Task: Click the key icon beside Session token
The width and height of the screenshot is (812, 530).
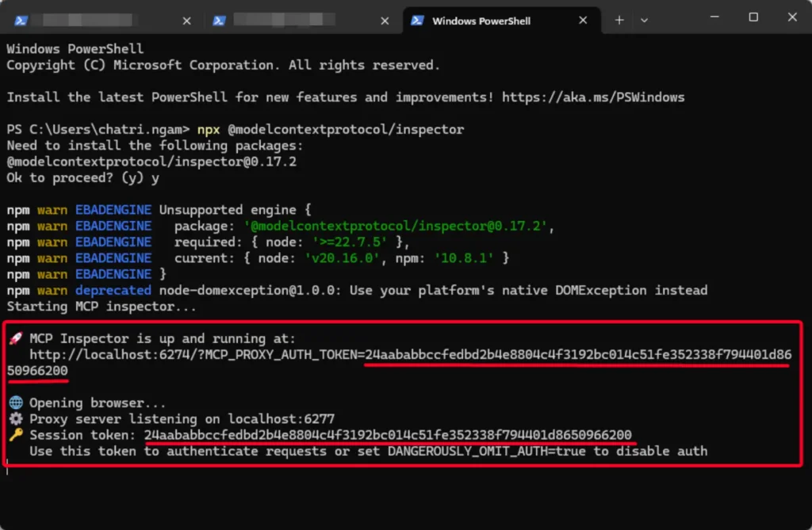Action: tap(15, 436)
